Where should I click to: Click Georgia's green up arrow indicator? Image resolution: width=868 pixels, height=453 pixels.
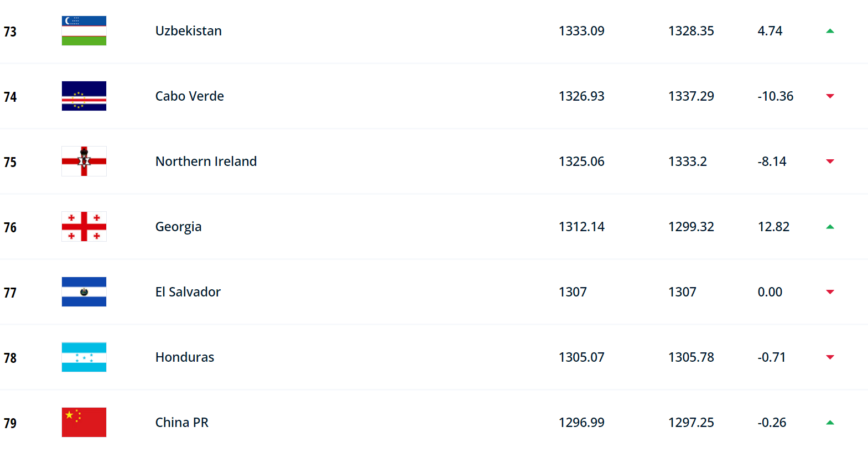coord(830,227)
